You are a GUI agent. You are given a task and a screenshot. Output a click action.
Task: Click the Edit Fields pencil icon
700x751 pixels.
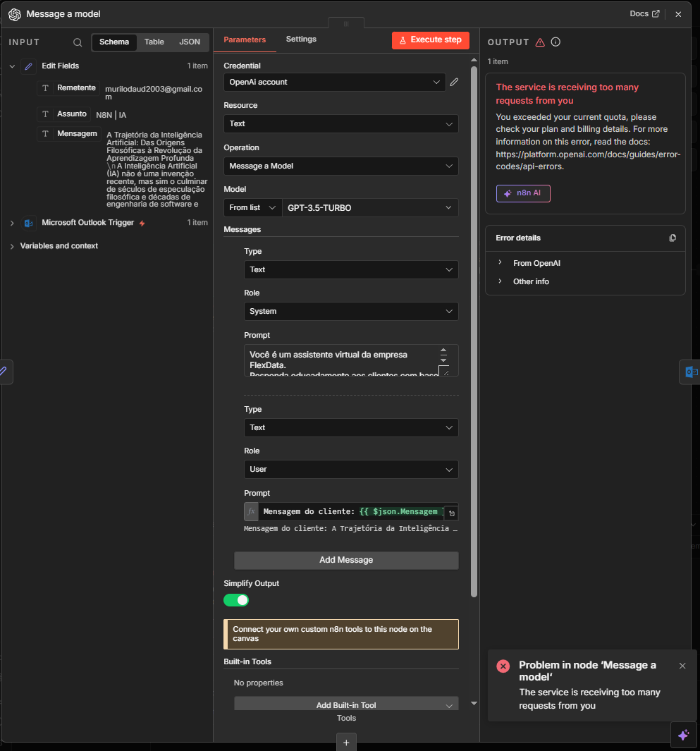(29, 66)
